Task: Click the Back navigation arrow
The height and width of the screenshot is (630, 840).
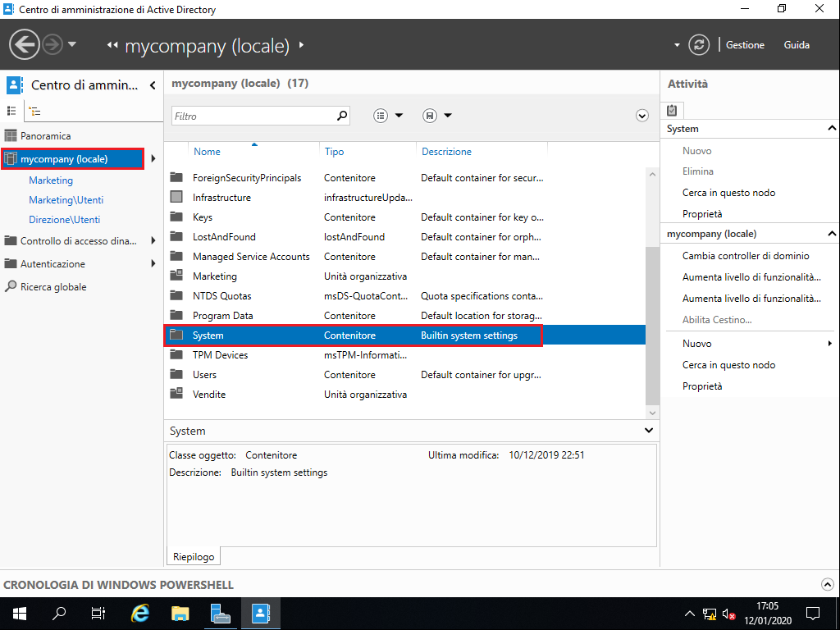Action: coord(25,43)
